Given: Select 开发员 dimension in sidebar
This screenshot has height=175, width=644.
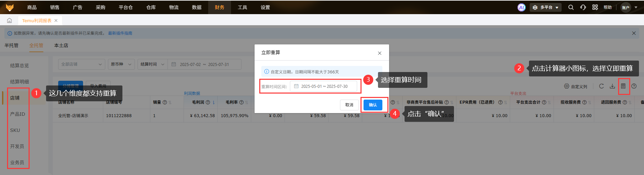Looking at the screenshot, I should pos(17,146).
